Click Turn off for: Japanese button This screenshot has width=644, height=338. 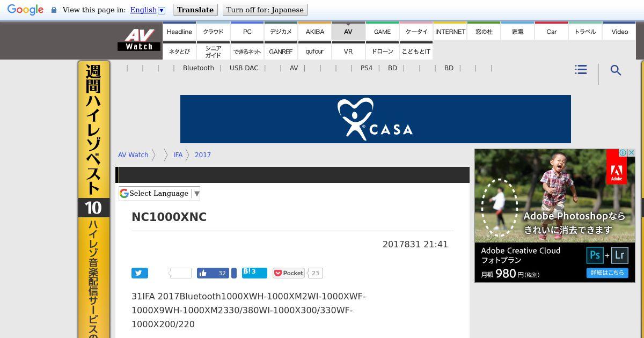click(265, 10)
